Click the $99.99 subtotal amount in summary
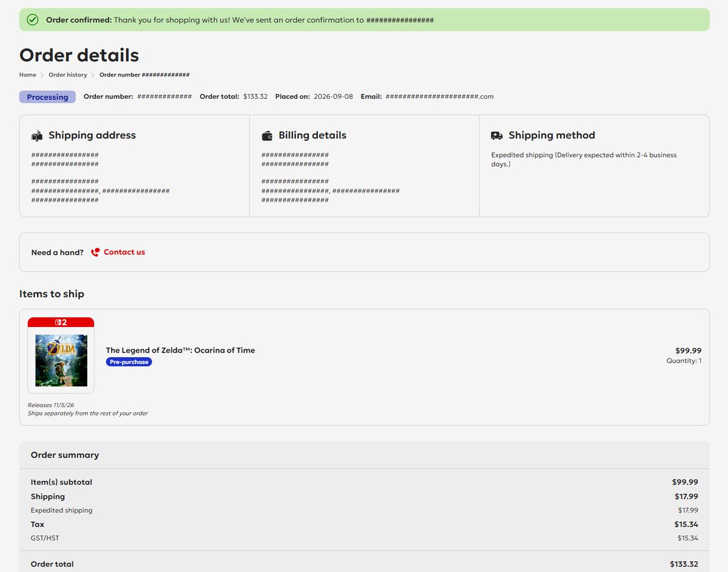The height and width of the screenshot is (572, 728). 685,482
